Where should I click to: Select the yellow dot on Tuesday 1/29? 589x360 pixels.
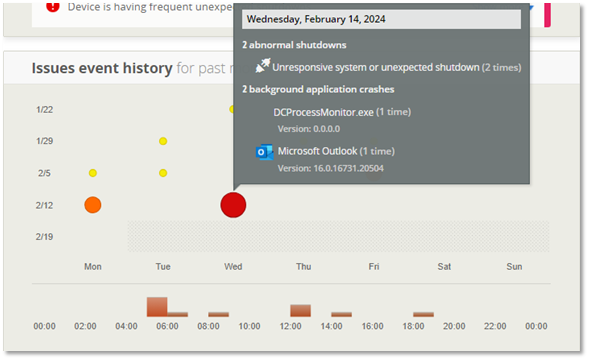pos(163,141)
